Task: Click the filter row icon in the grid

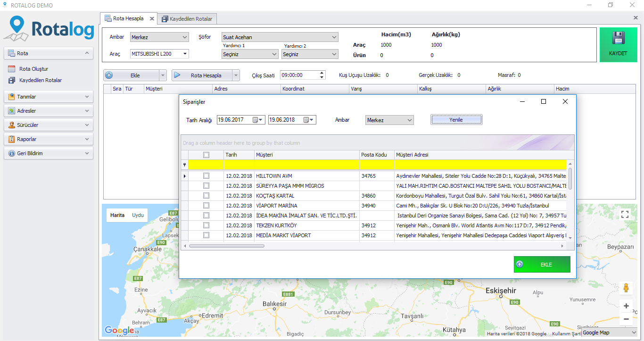Action: point(184,165)
